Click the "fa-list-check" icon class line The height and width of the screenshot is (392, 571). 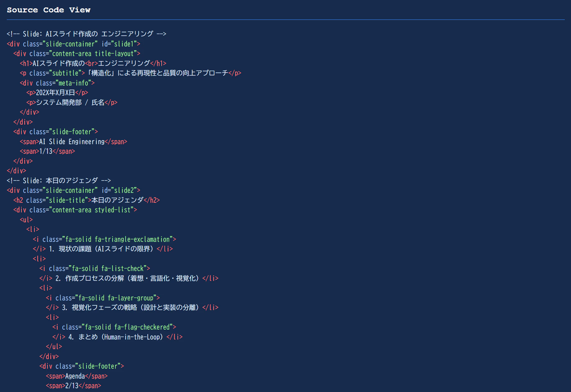(x=95, y=269)
